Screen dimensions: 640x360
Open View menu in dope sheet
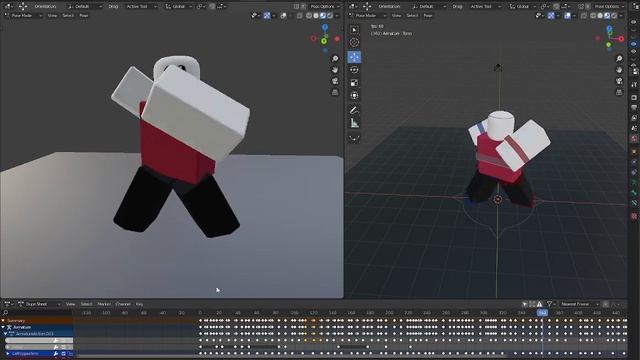71,304
